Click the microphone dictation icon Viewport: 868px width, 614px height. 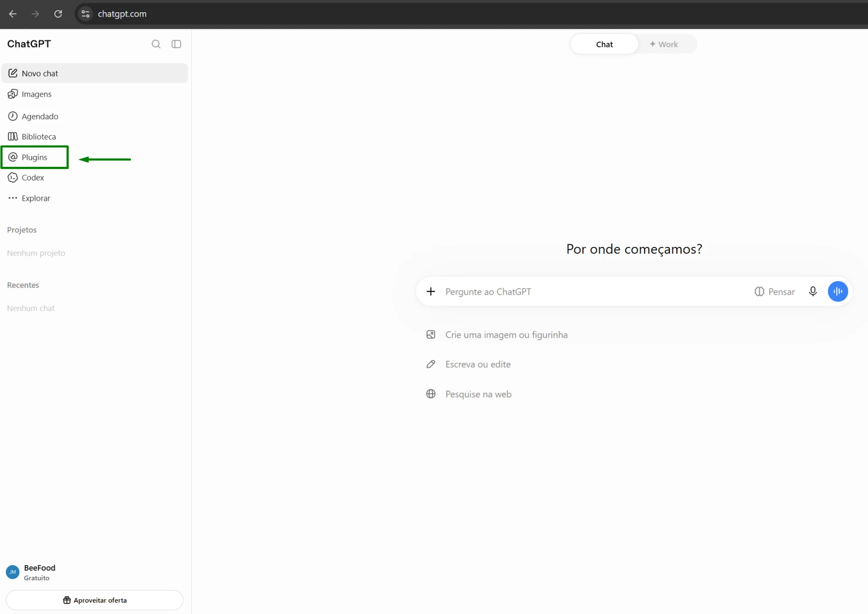point(813,292)
